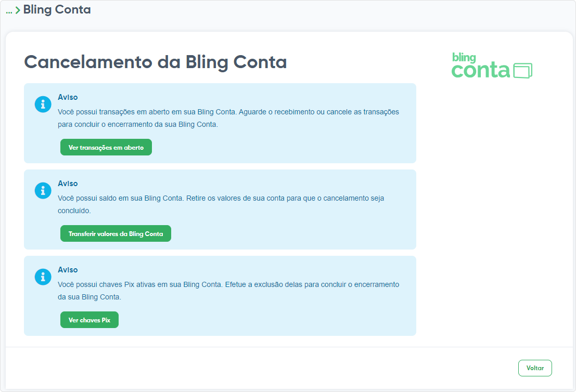Select 'Transferir valores da Bling Conta' button
The width and height of the screenshot is (576, 392).
[116, 233]
